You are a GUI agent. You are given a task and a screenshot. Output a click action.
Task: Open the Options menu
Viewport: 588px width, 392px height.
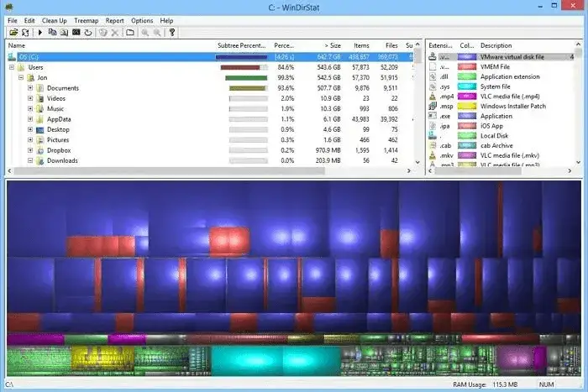(x=142, y=21)
